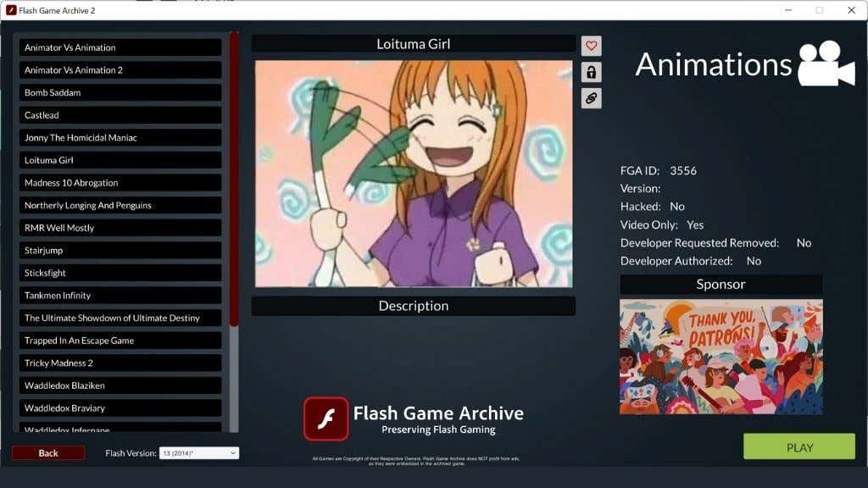Select Animator Vs Animation from the list
868x488 pixels.
(120, 47)
